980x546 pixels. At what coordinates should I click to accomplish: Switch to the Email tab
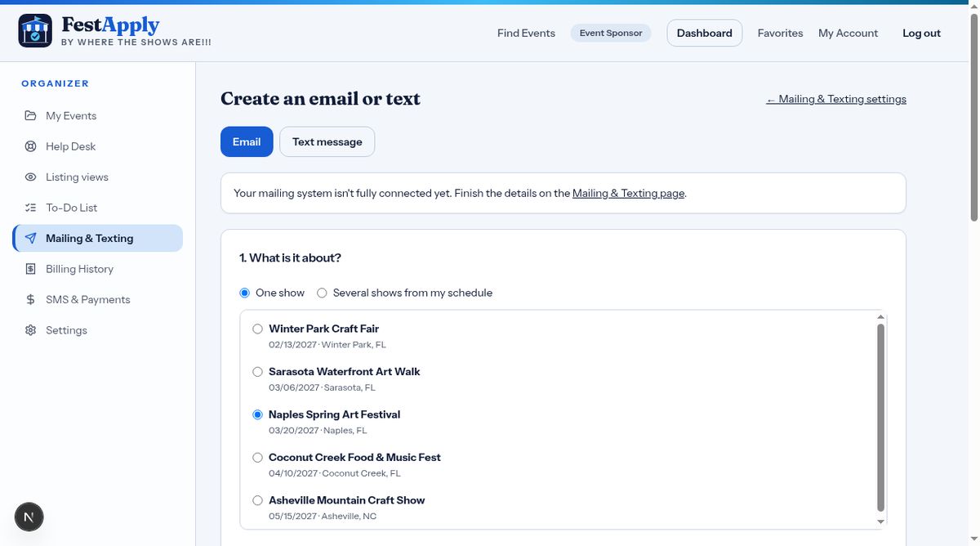(x=247, y=141)
